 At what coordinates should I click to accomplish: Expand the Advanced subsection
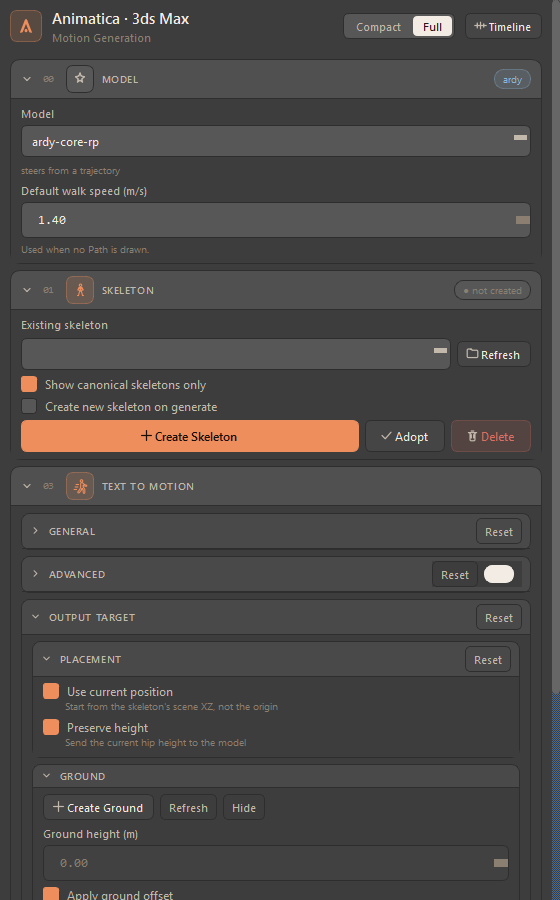pyautogui.click(x=36, y=574)
